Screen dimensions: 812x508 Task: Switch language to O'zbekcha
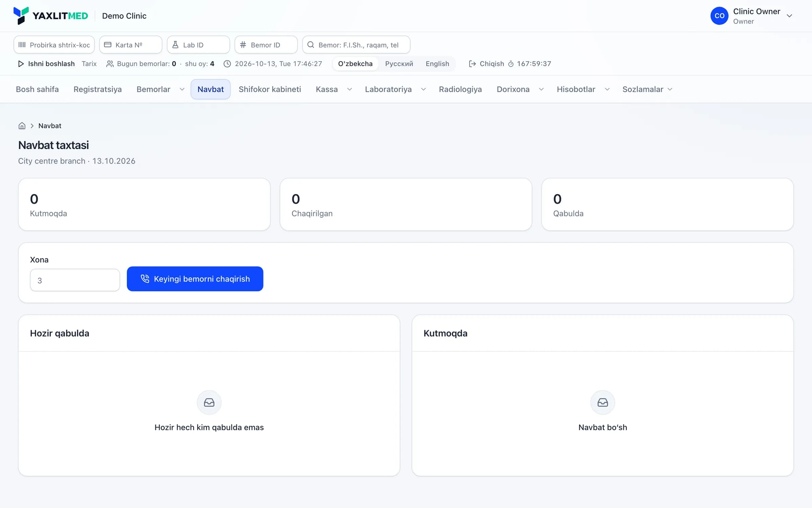coord(355,64)
